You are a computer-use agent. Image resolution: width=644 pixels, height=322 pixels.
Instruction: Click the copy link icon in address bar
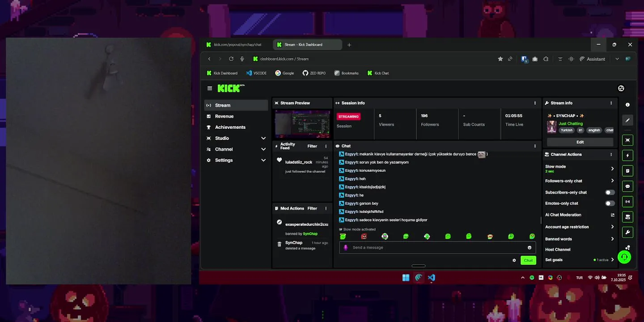tap(510, 59)
